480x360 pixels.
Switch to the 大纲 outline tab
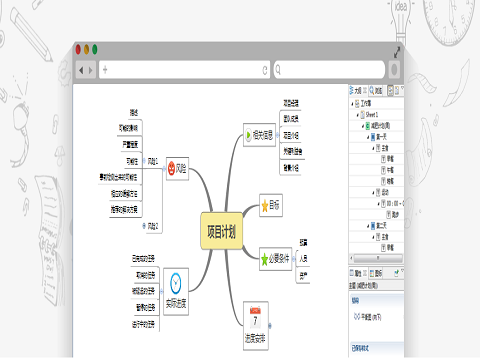coord(356,90)
